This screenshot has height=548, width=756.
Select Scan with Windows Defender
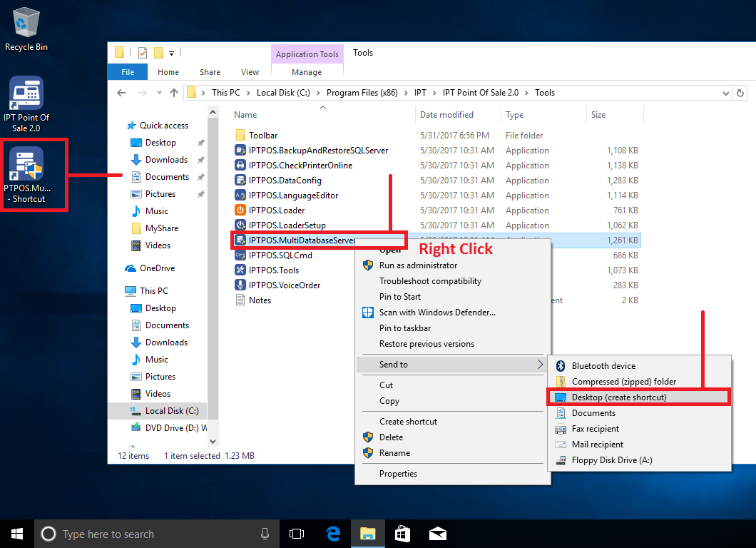click(453, 312)
